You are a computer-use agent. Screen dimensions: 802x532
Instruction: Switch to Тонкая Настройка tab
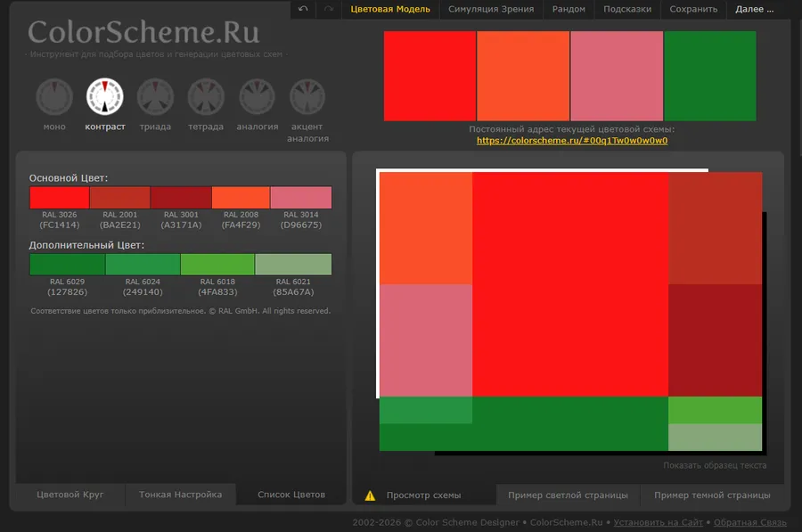tap(180, 495)
